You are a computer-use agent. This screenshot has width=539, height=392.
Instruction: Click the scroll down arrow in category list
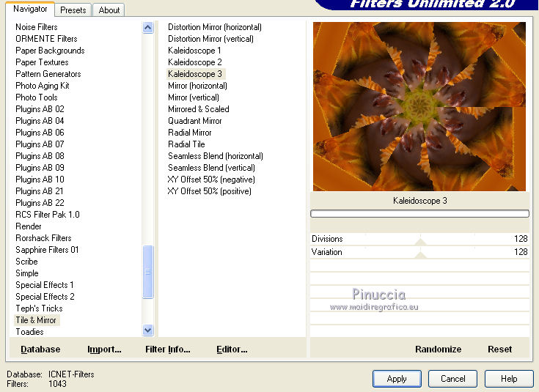(148, 330)
